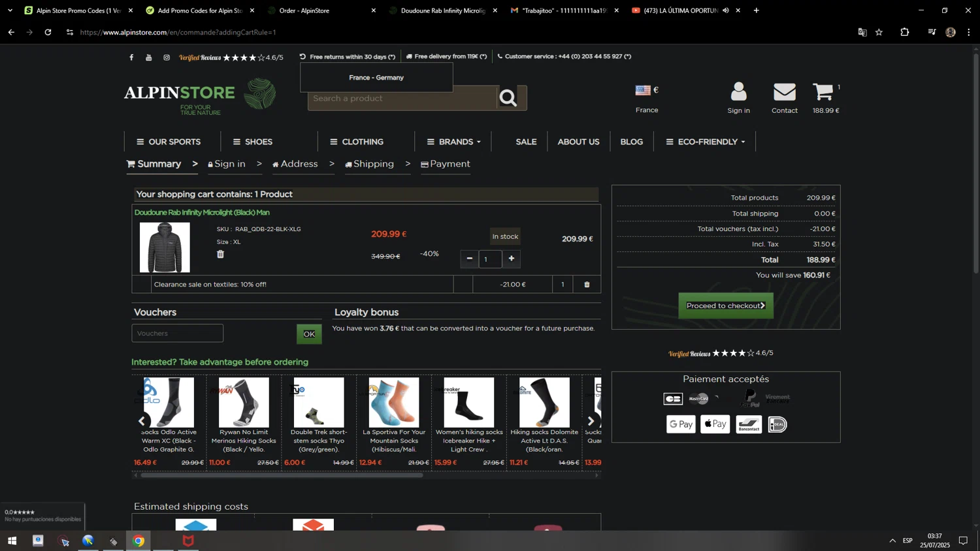Expand the CLOTHING menu
The height and width of the screenshot is (551, 980).
[x=357, y=142]
